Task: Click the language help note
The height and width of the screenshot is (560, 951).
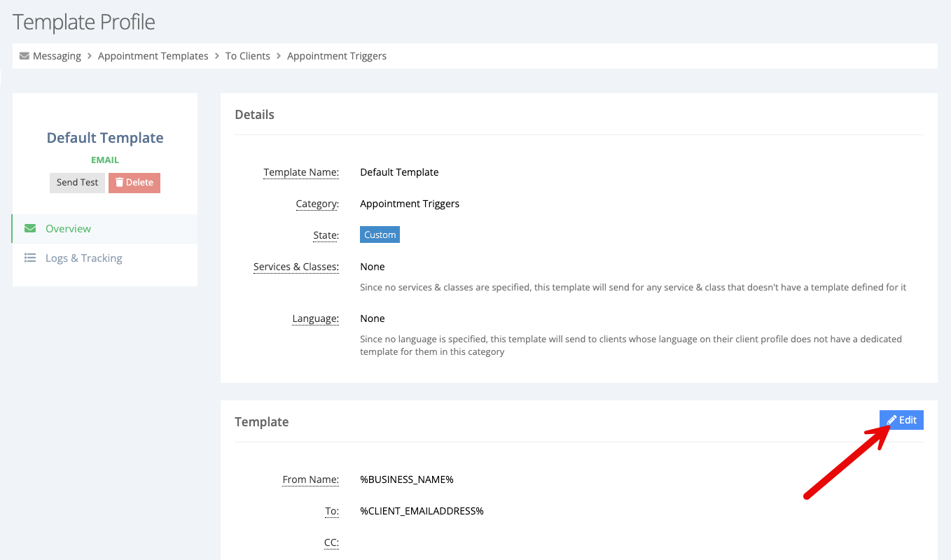Action: [631, 345]
